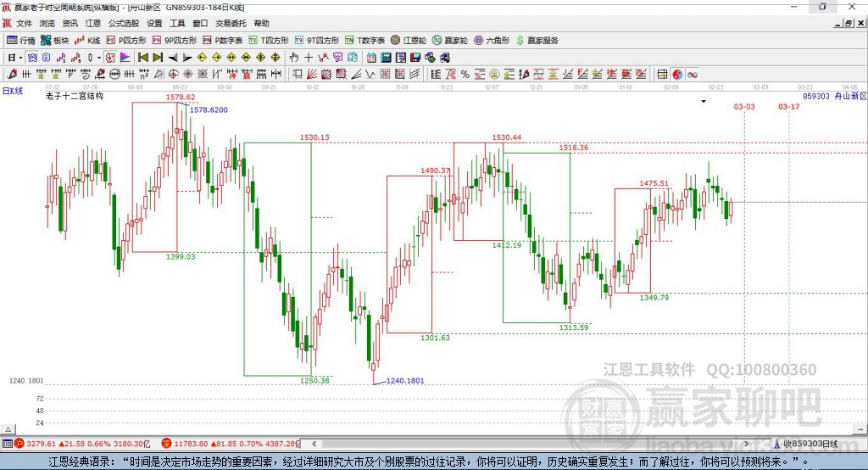
Task: Open the P四方形 tool
Action: pos(126,41)
